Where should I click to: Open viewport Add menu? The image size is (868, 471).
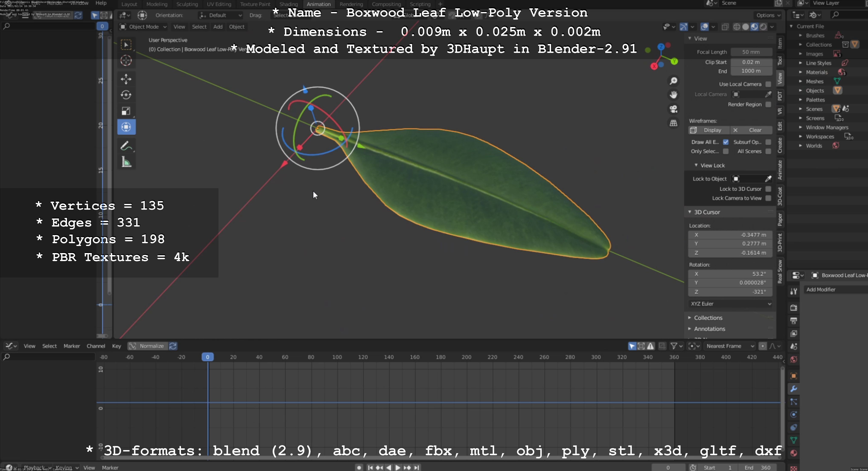[x=218, y=27]
